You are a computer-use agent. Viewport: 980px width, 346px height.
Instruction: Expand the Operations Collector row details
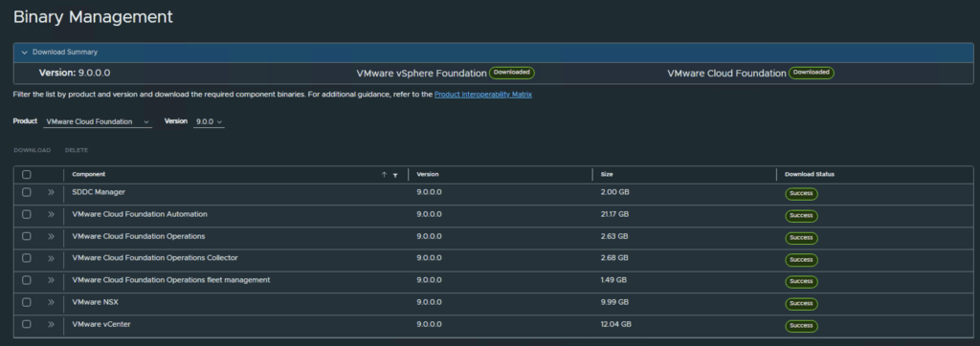point(52,258)
